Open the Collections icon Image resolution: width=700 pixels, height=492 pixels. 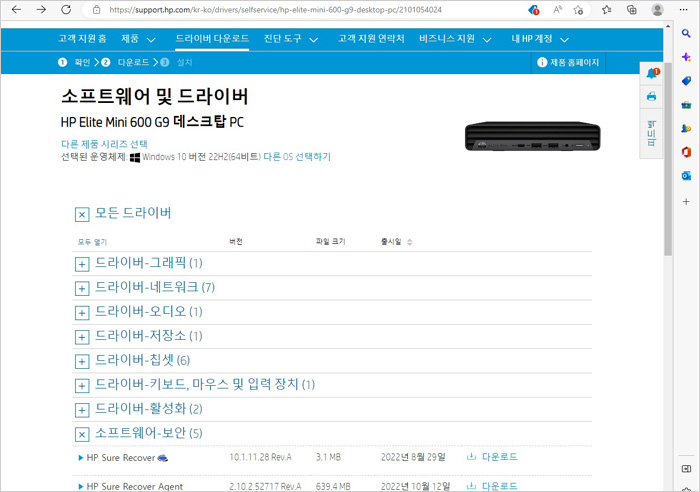632,9
